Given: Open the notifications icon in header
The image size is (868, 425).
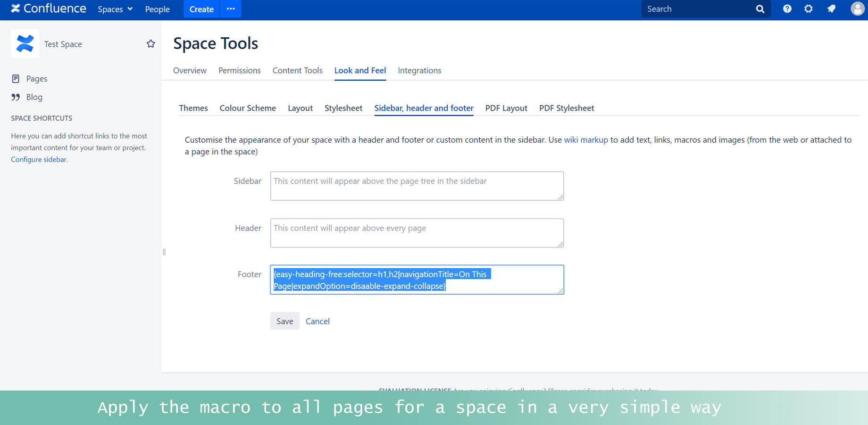Looking at the screenshot, I should 831,9.
